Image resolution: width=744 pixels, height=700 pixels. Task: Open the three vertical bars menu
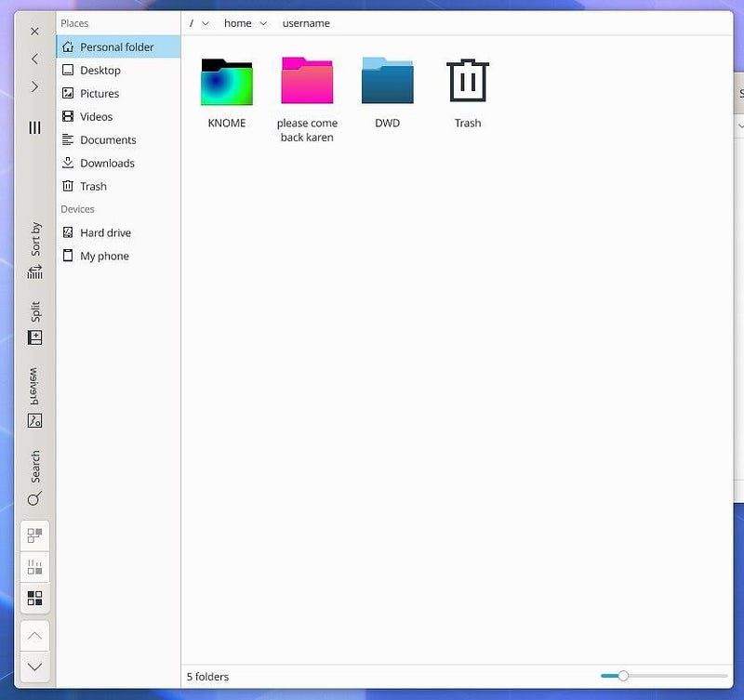(x=34, y=127)
